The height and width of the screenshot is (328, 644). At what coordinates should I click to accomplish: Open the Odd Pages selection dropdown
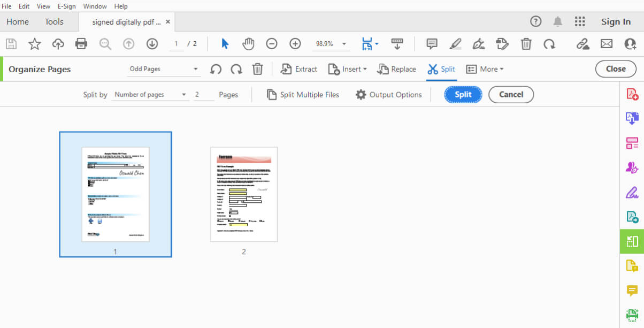tap(164, 69)
